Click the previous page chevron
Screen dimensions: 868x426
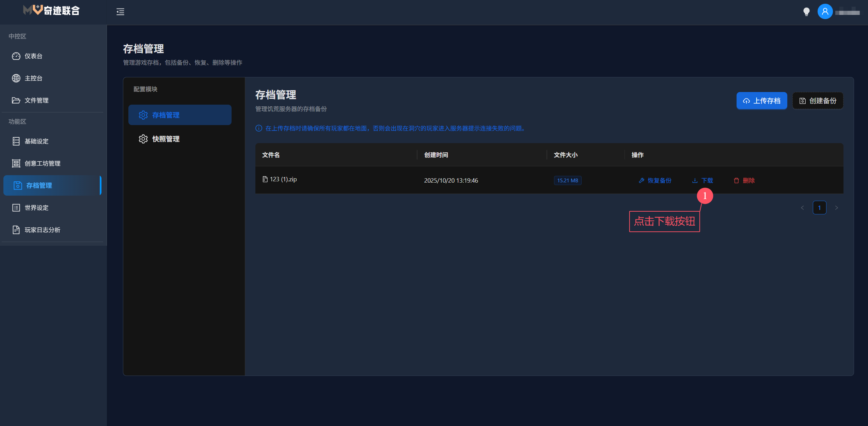802,208
